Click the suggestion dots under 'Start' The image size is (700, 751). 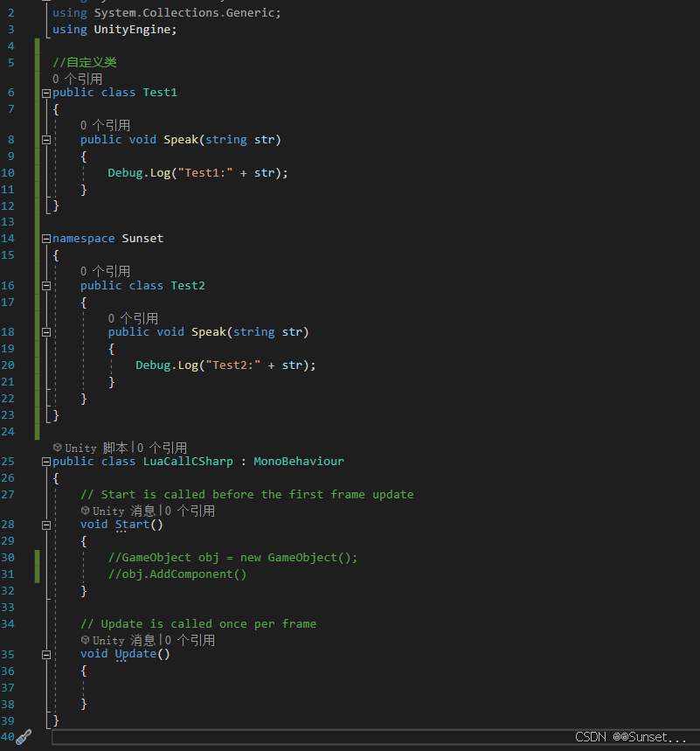(121, 532)
